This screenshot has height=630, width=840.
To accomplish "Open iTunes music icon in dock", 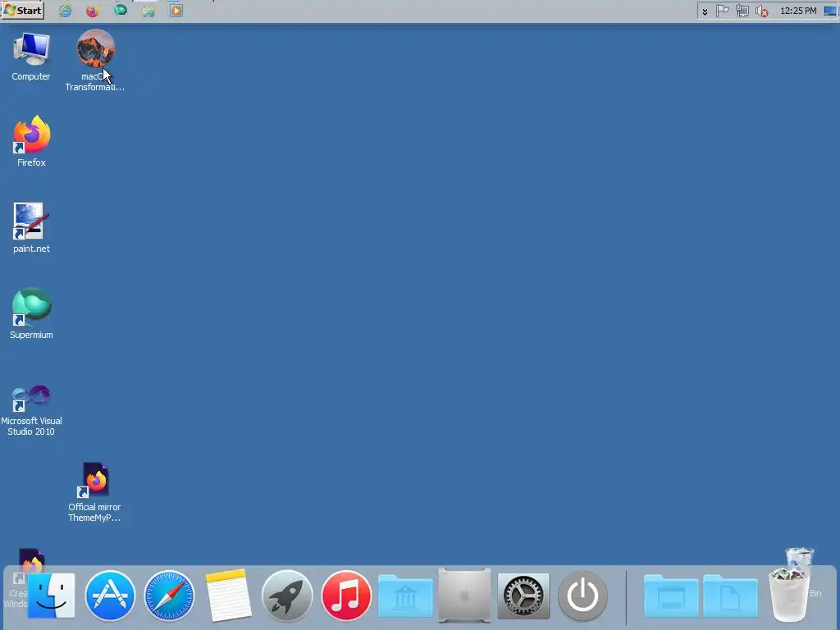I will 346,596.
